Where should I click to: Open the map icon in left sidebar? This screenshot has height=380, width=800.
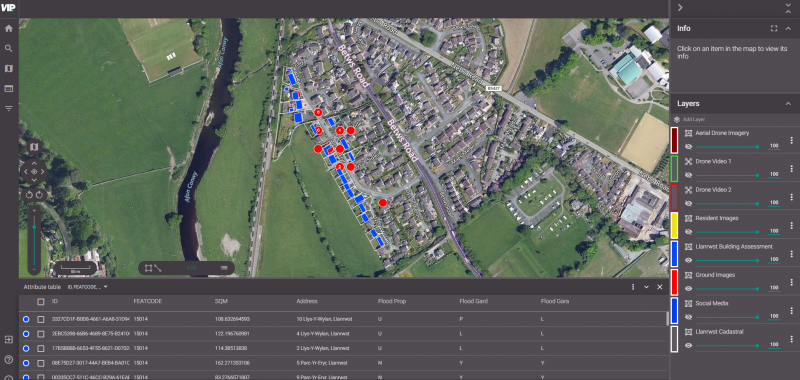coord(8,68)
